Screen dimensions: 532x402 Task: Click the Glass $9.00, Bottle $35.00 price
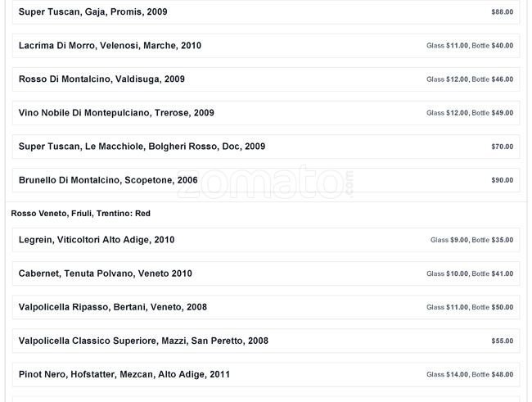471,240
